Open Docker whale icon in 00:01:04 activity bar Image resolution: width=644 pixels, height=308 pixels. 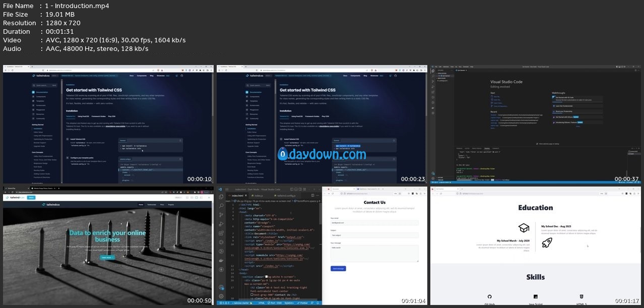(x=221, y=261)
